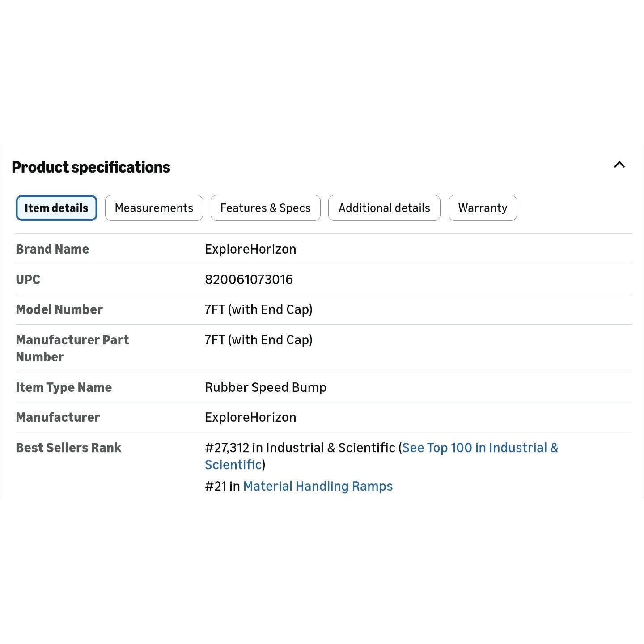View the Warranty tab
644x644 pixels.
[483, 208]
